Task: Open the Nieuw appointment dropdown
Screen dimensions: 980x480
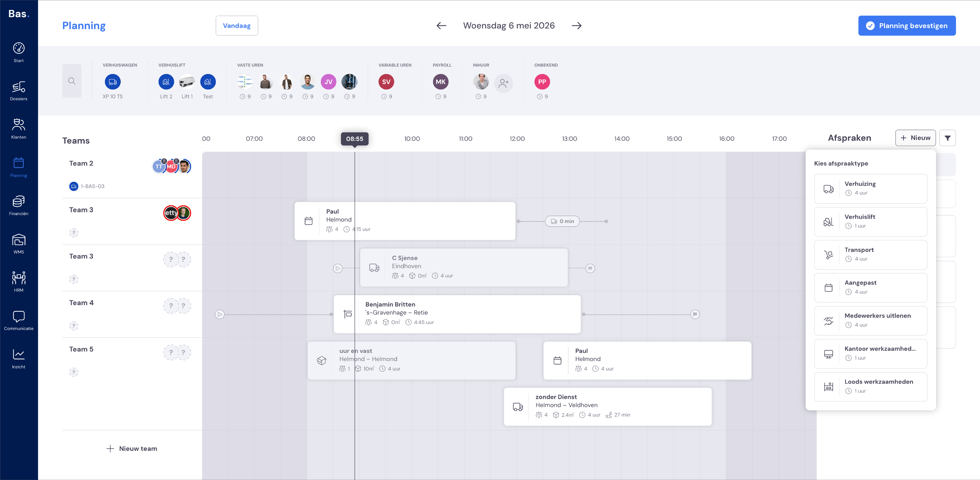Action: pyautogui.click(x=915, y=138)
